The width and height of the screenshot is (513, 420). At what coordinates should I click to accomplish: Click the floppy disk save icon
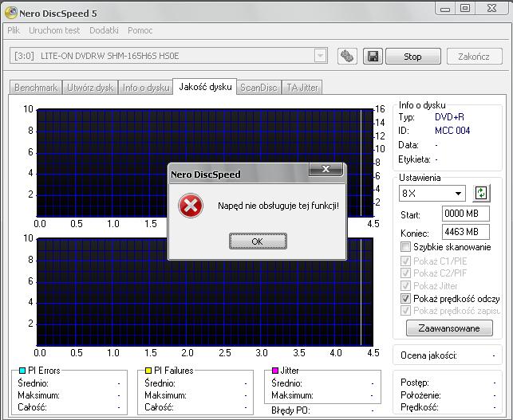tap(373, 57)
